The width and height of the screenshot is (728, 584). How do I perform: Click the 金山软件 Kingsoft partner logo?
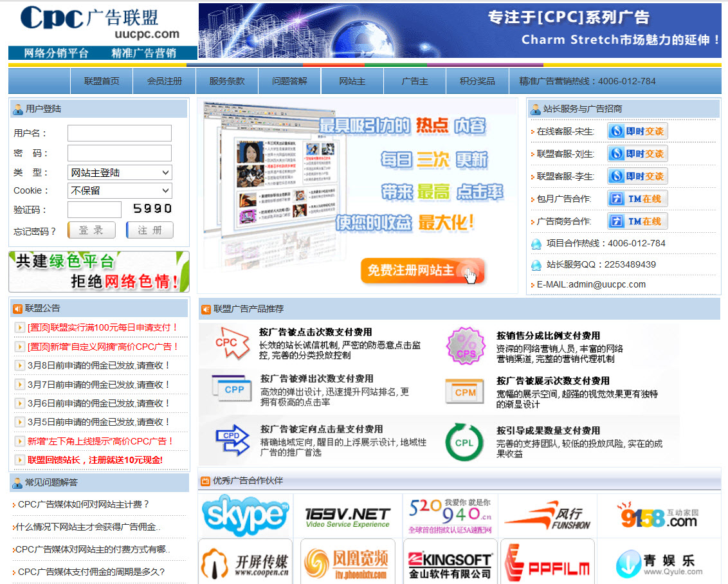449,561
